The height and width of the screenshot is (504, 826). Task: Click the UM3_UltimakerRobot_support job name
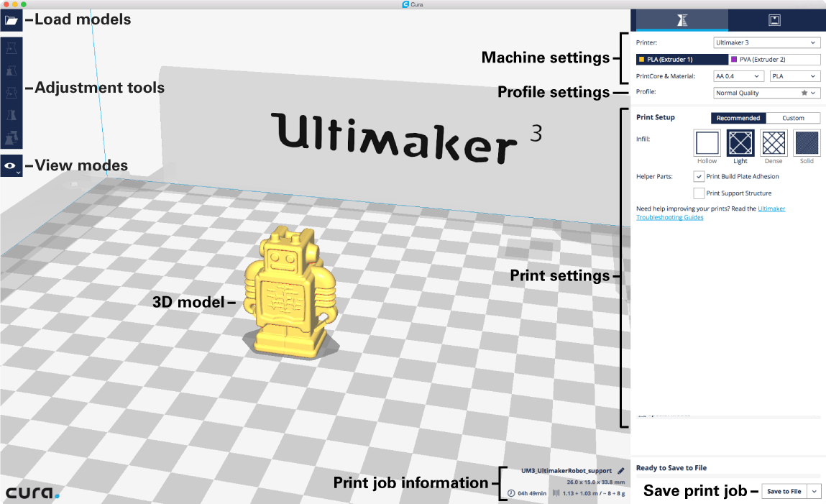point(566,471)
